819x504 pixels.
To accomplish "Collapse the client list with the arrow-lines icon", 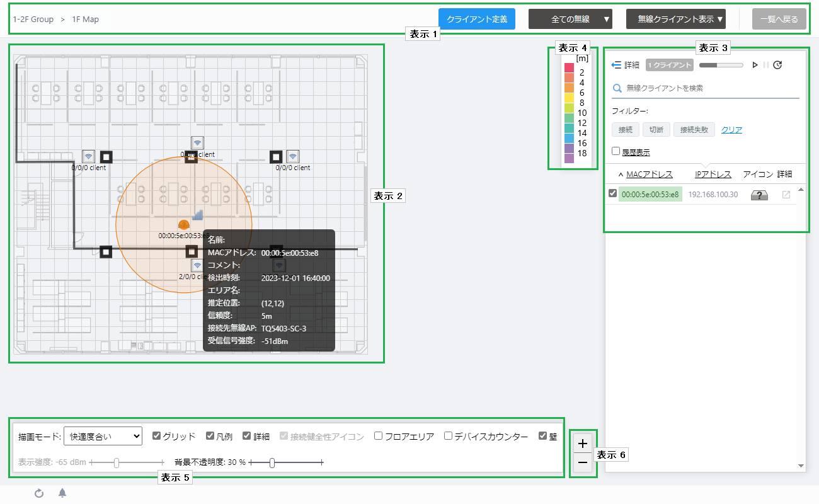I will [617, 65].
